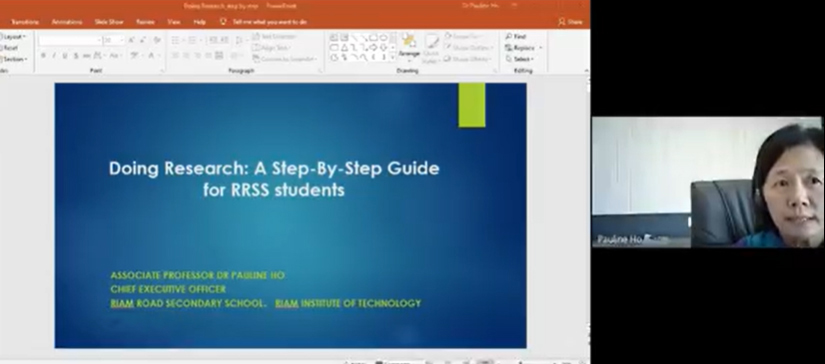Click the Clear All Formatting icon
This screenshot has width=825, height=364.
click(x=157, y=40)
